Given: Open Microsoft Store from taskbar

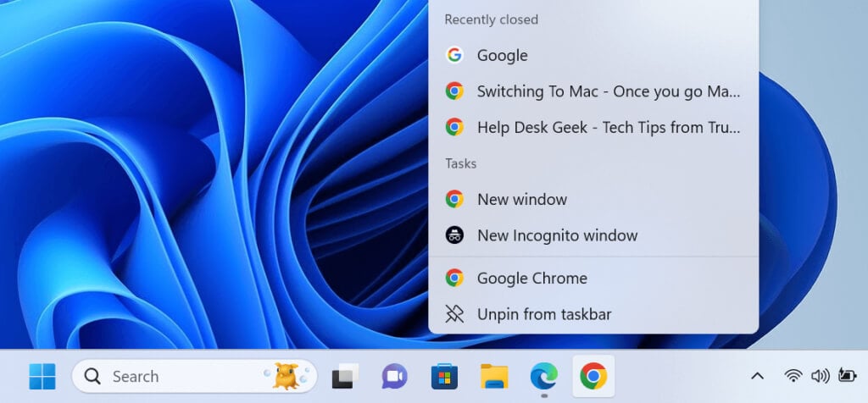Looking at the screenshot, I should (444, 377).
